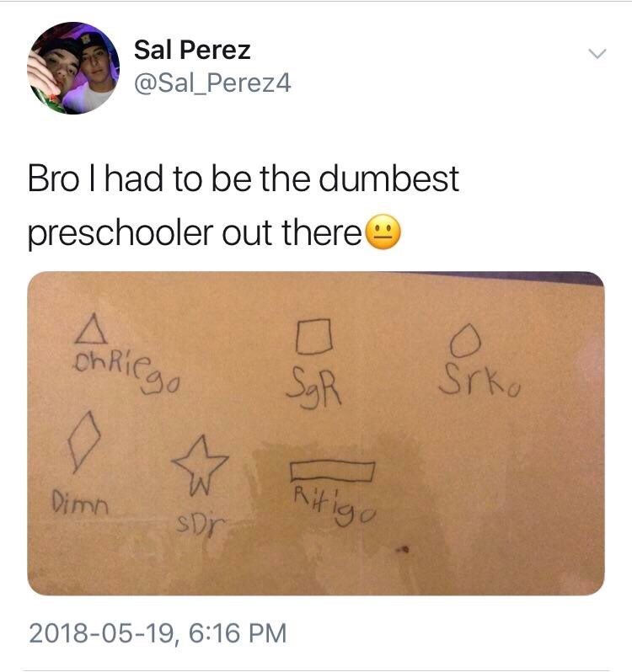Click the hand-drawn square shape
The image size is (632, 672).
[314, 337]
